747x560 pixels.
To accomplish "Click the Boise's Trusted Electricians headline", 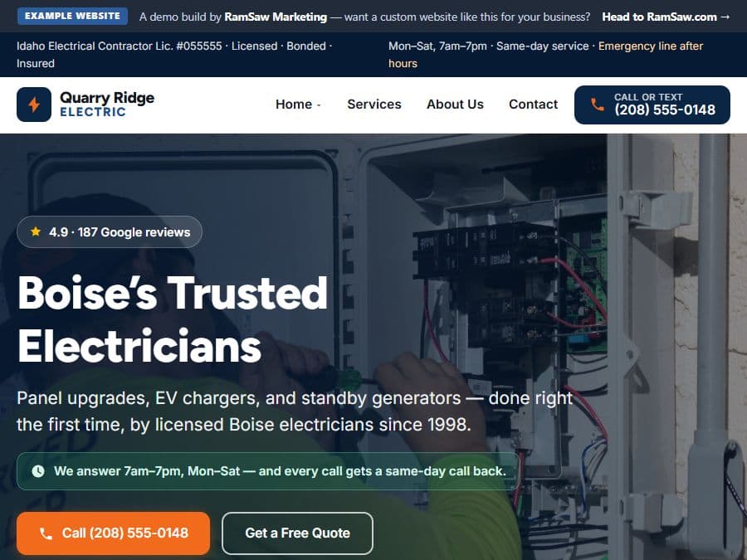I will click(x=173, y=319).
